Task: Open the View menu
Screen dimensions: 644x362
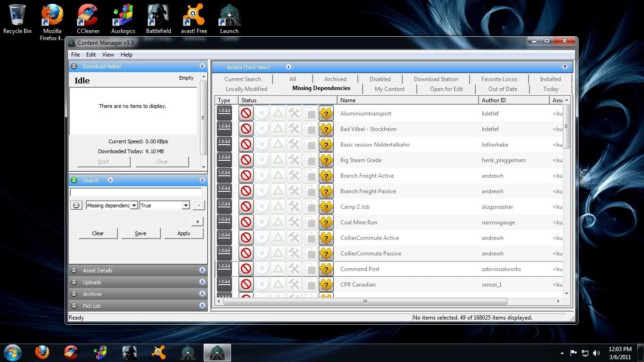Action: pyautogui.click(x=108, y=55)
